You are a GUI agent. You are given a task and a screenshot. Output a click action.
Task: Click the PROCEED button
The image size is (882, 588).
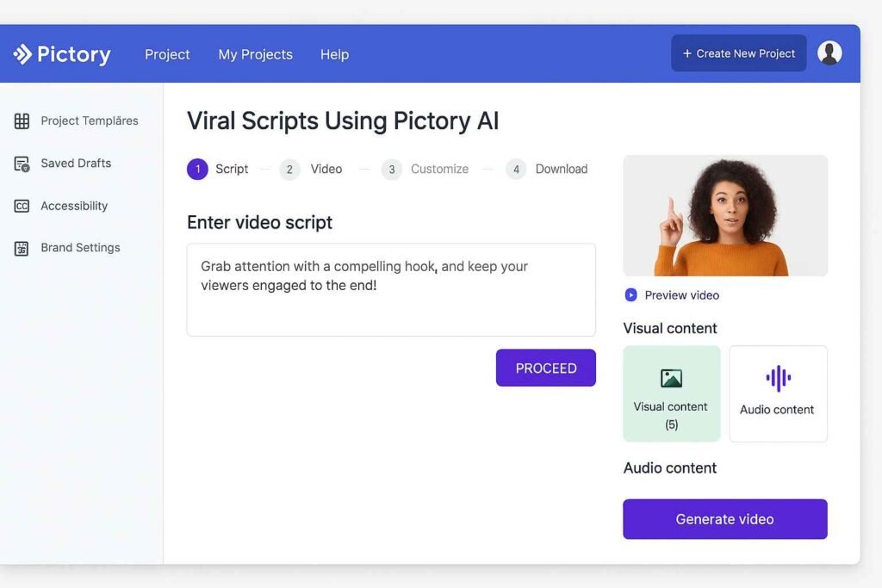(545, 368)
